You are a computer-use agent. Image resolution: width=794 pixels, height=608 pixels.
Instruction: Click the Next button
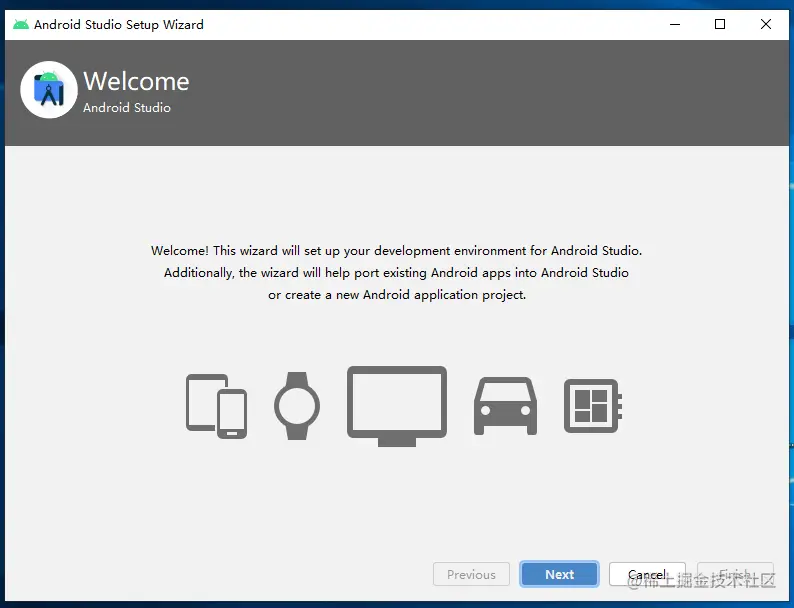pyautogui.click(x=559, y=574)
